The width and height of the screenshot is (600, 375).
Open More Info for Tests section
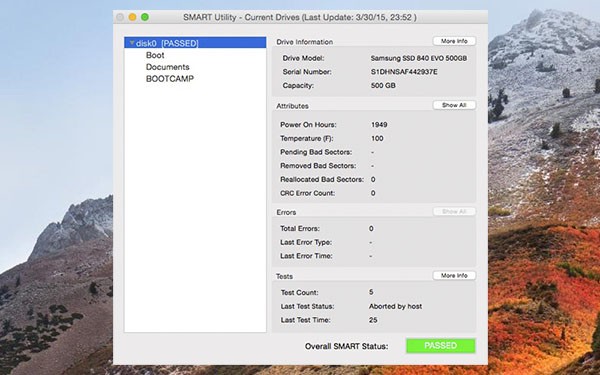454,276
